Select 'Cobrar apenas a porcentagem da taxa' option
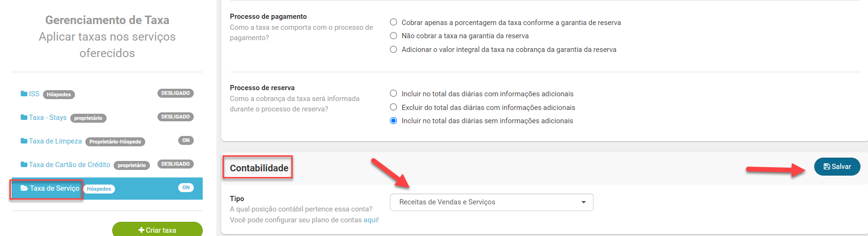This screenshot has height=236, width=868. pyautogui.click(x=393, y=22)
